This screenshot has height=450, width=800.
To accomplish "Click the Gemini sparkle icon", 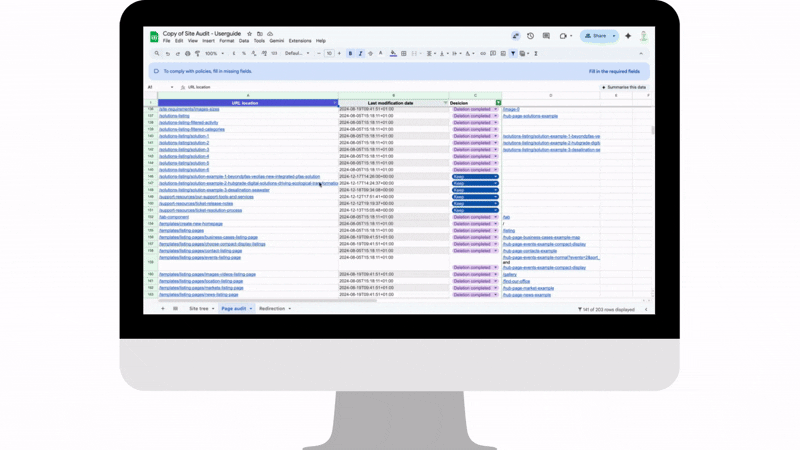I will [628, 36].
